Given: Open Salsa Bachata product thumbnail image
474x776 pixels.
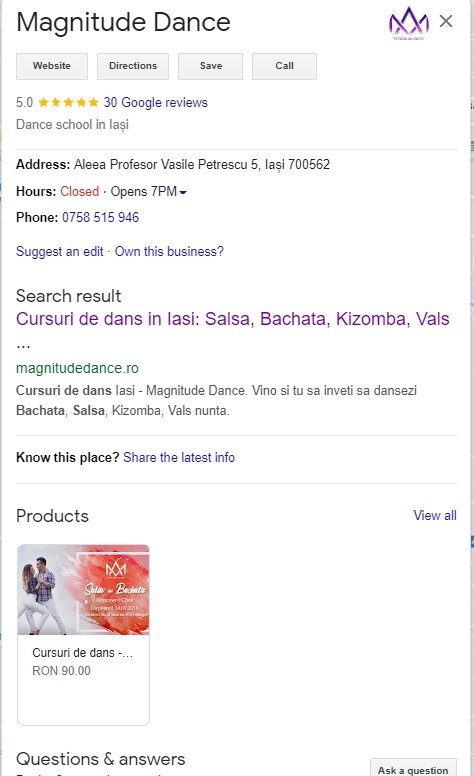Looking at the screenshot, I should coord(83,590).
